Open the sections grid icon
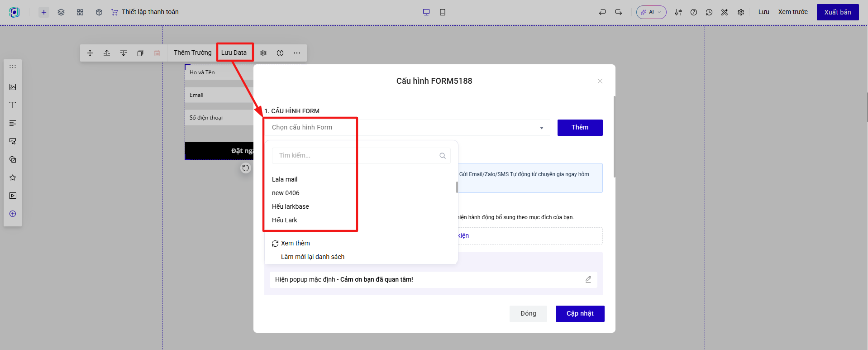 point(80,12)
